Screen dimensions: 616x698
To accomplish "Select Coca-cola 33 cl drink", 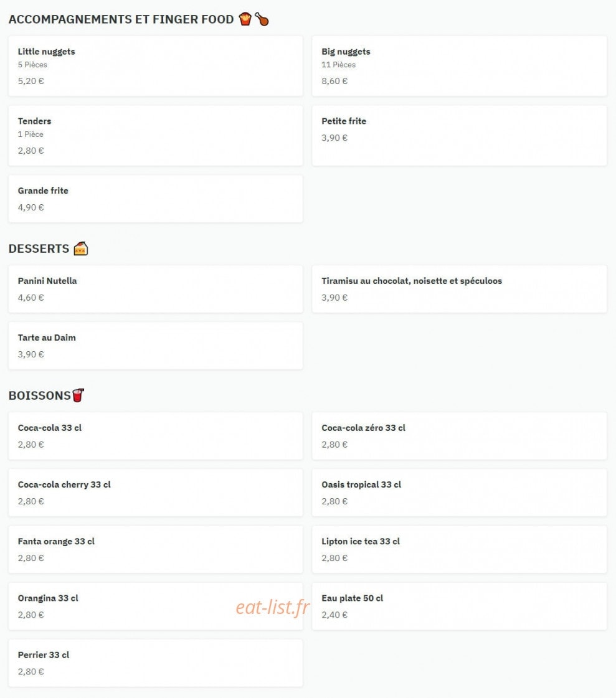I will click(x=156, y=436).
